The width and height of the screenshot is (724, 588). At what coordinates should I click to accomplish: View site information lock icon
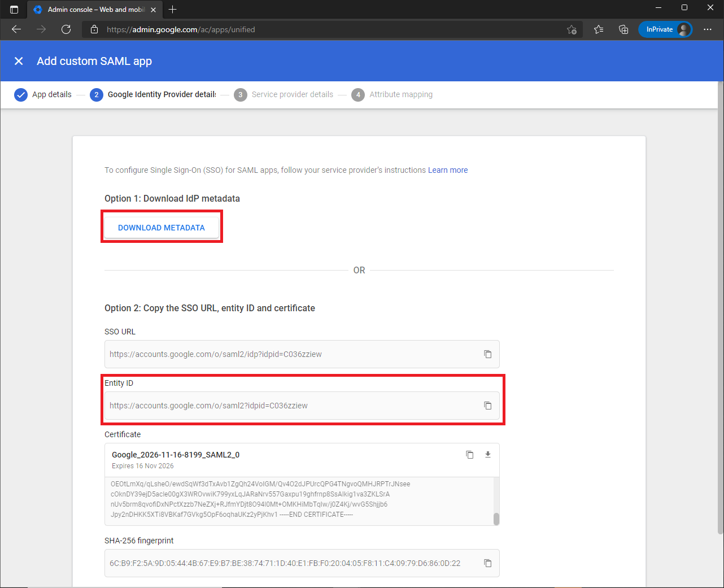click(94, 29)
